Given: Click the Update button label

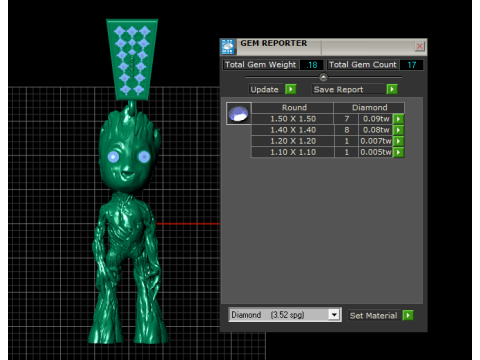Looking at the screenshot, I should click(x=265, y=89).
